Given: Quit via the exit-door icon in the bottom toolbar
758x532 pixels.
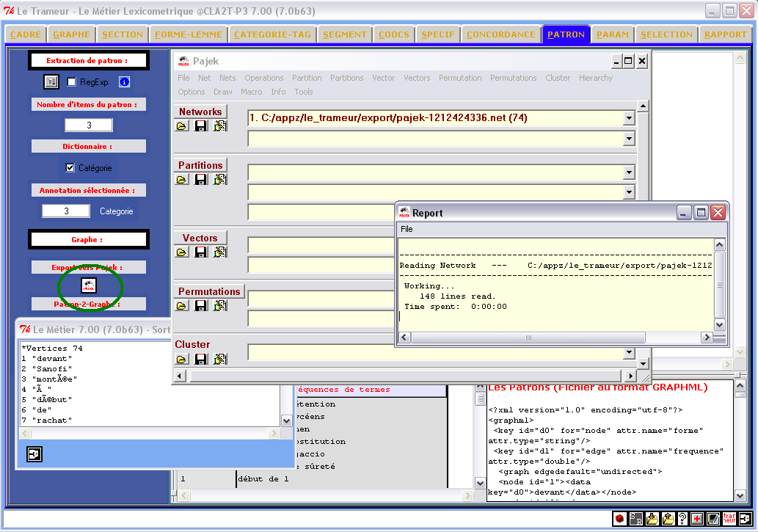Looking at the screenshot, I should [x=745, y=519].
